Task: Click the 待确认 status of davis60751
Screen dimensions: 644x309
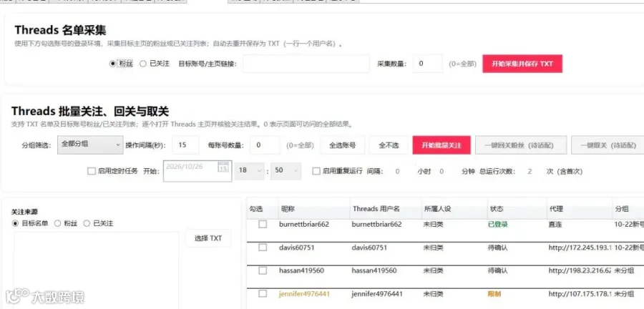Action: [498, 247]
